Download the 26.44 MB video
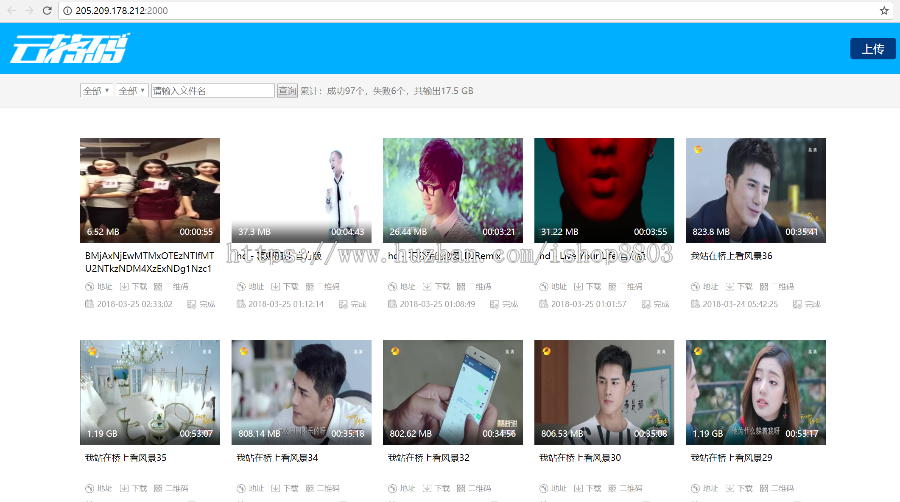The height and width of the screenshot is (502, 900). [436, 286]
